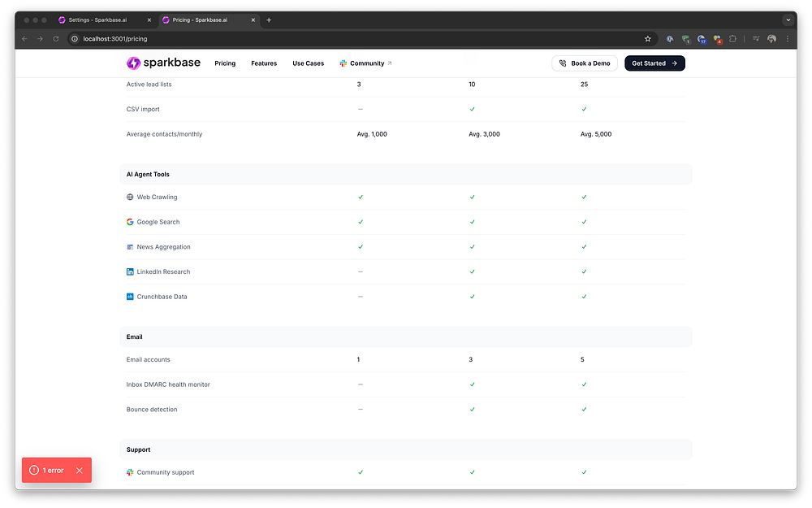Screen dimensions: 812x508
Task: Open the 1 error badge
Action: pos(47,470)
